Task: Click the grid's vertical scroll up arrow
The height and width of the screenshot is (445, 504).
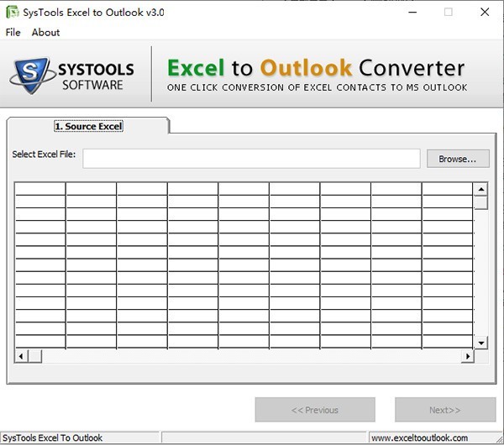Action: click(x=480, y=189)
